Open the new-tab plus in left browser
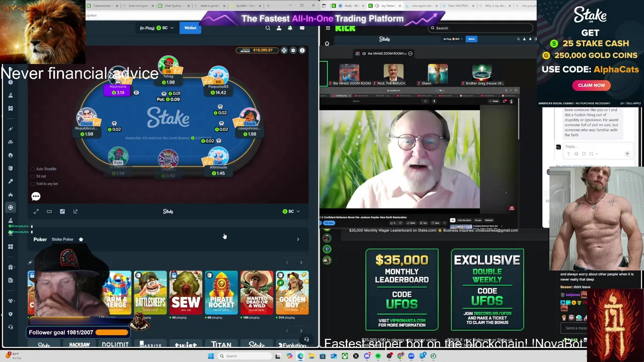644x362 pixels. click(x=268, y=6)
